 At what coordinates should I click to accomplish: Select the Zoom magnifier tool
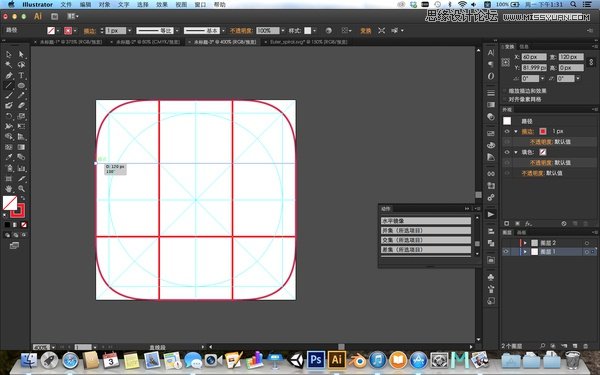(21, 188)
